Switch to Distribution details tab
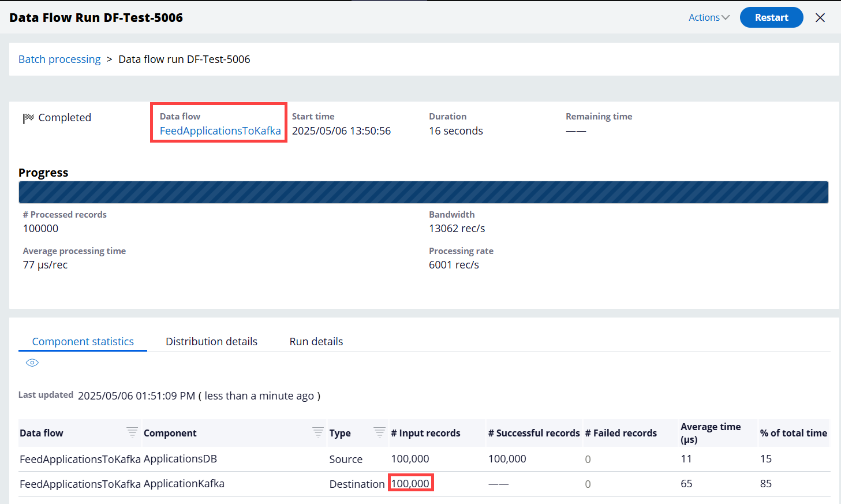Viewport: 841px width, 504px height. pyautogui.click(x=211, y=341)
